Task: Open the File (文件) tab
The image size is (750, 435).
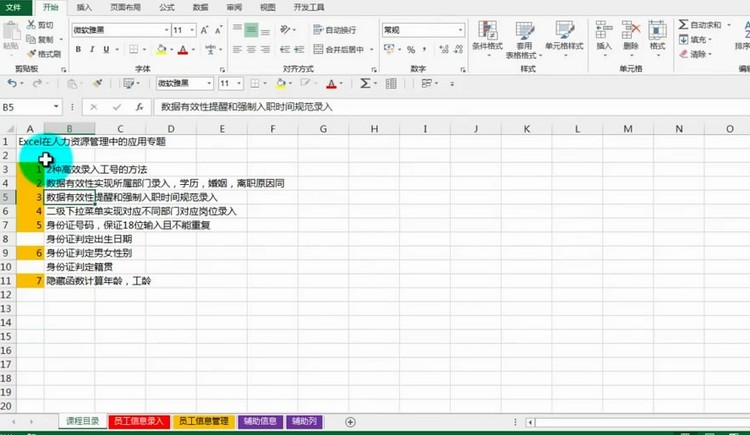Action: 14,7
